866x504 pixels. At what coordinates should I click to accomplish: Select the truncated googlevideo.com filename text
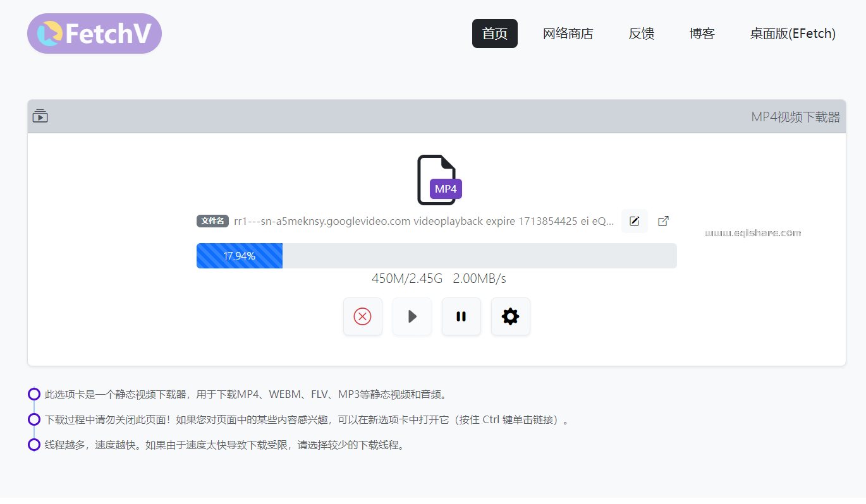424,221
